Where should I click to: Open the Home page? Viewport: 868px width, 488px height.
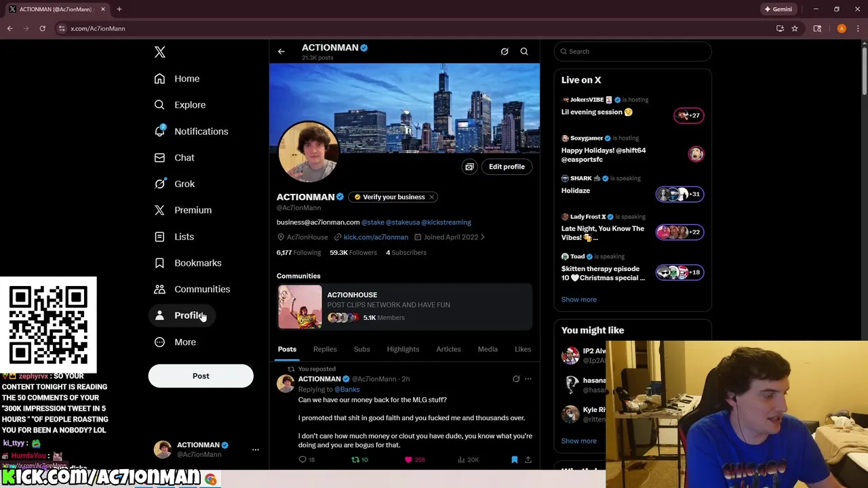177,79
